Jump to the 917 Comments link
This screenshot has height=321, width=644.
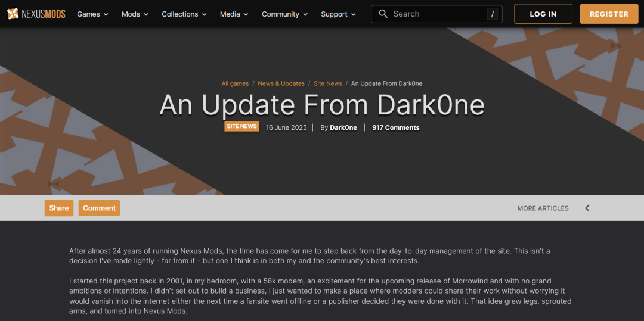point(395,127)
